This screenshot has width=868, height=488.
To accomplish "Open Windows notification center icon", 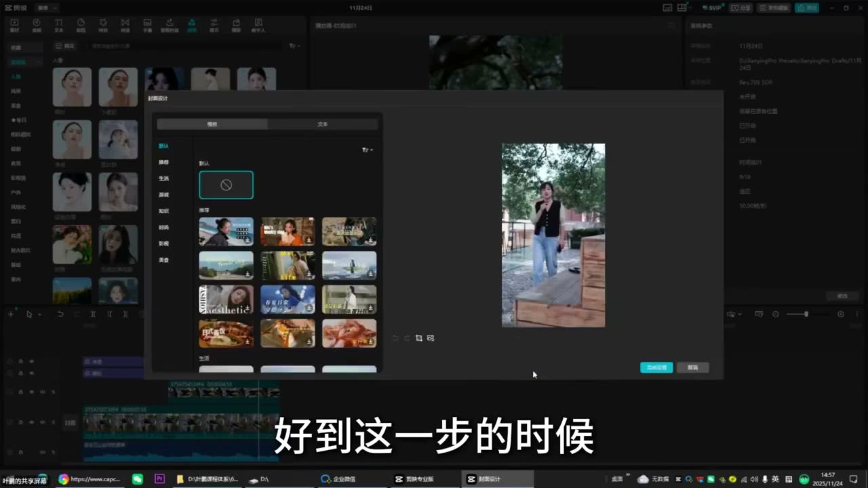I will [x=853, y=479].
